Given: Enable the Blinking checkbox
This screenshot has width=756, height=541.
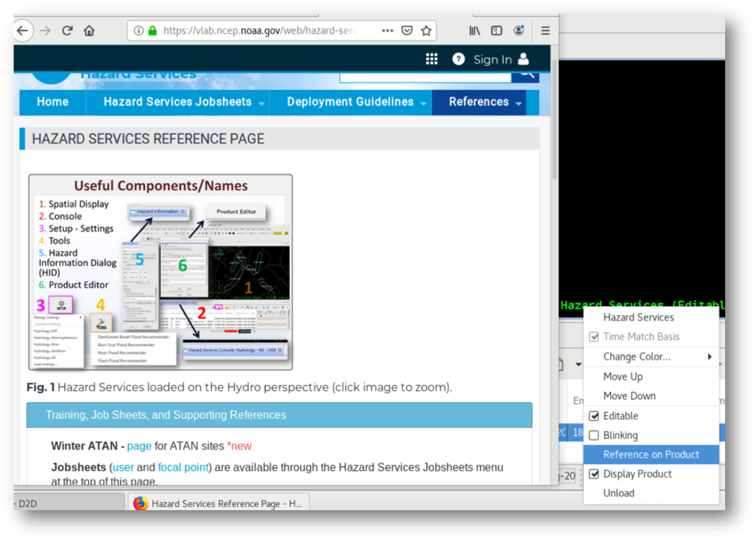Looking at the screenshot, I should click(594, 435).
